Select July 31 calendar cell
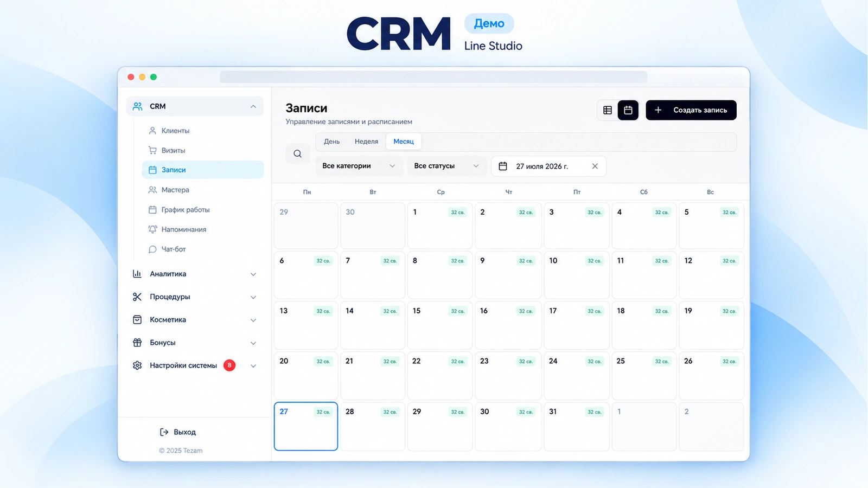 (x=577, y=426)
